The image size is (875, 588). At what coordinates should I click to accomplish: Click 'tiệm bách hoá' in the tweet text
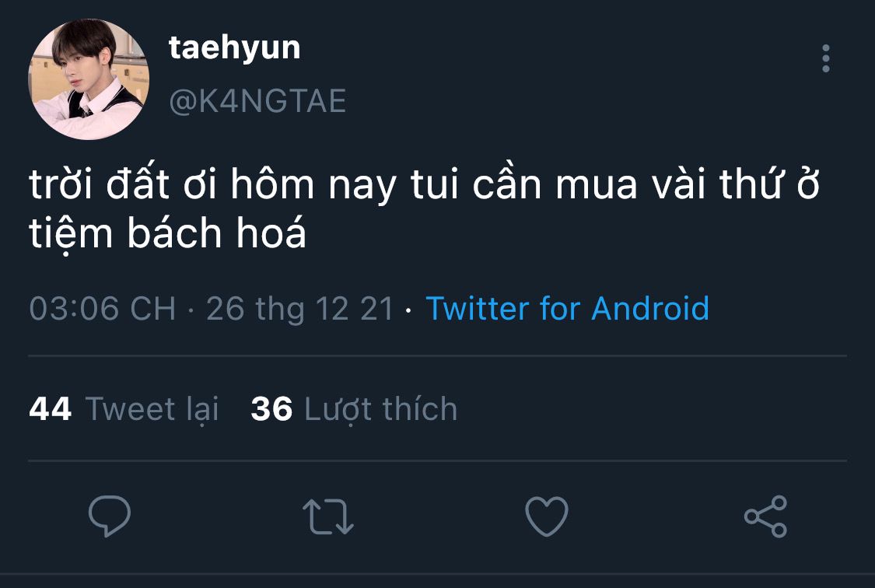click(167, 233)
